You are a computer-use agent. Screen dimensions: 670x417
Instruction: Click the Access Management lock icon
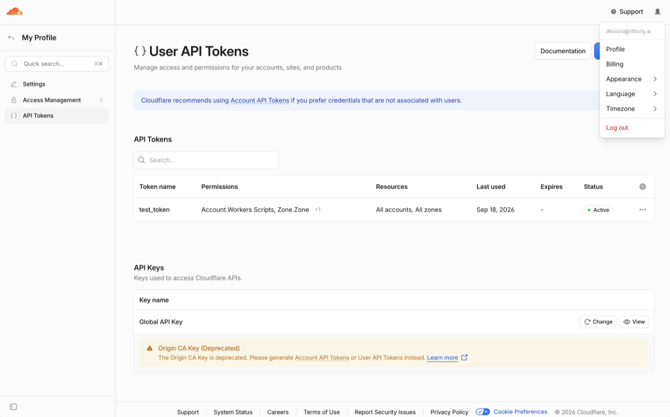[14, 100]
